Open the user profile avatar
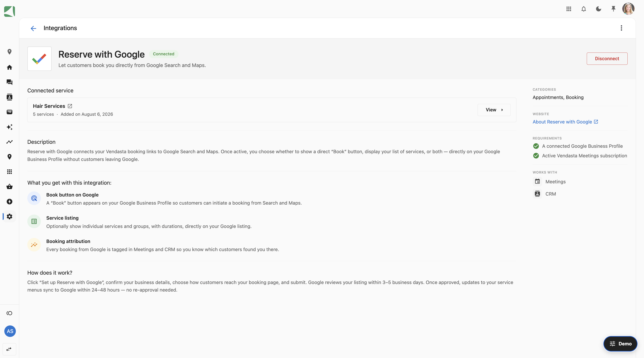 (x=628, y=9)
